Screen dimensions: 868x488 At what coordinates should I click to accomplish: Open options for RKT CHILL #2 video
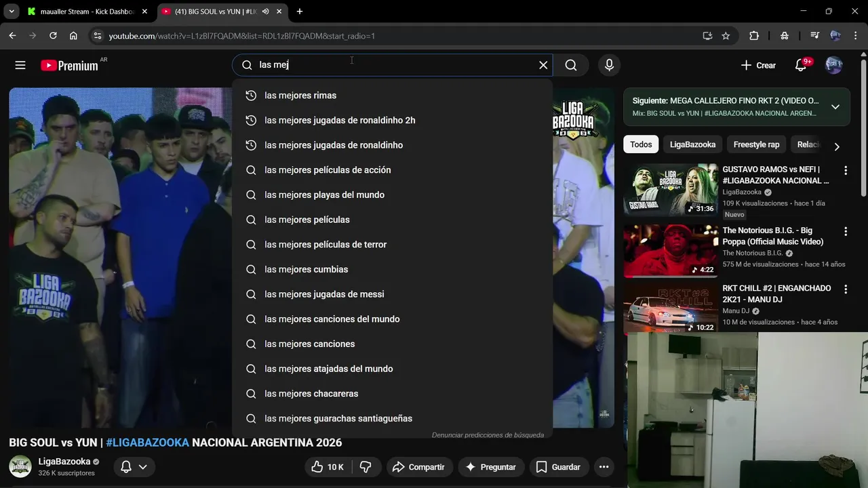(845, 289)
